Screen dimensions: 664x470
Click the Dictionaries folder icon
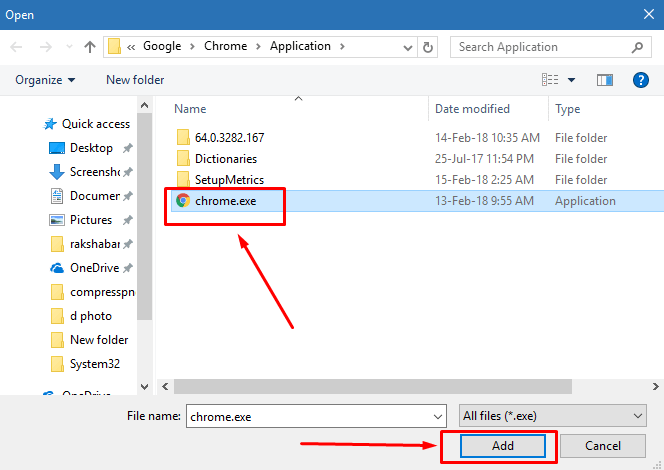click(183, 158)
